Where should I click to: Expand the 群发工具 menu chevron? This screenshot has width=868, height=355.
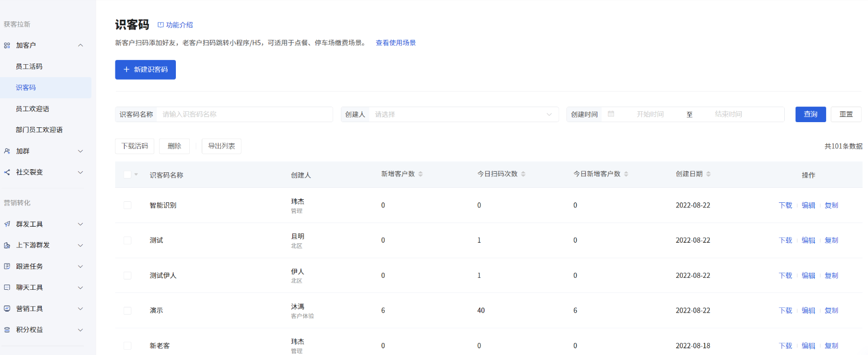[x=80, y=224]
